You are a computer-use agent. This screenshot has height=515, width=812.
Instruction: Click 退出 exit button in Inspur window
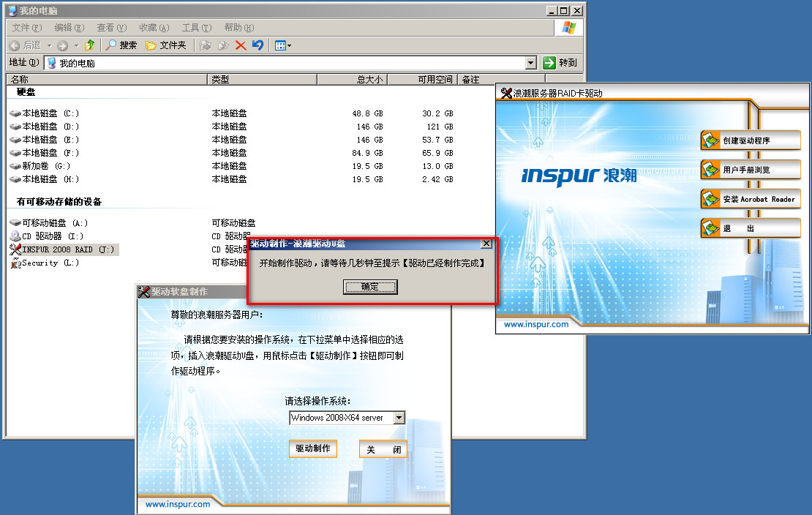tap(751, 228)
